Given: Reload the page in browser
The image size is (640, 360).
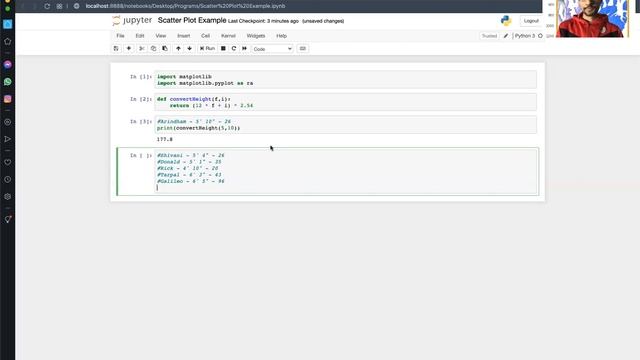Looking at the screenshot, I should tap(47, 6).
